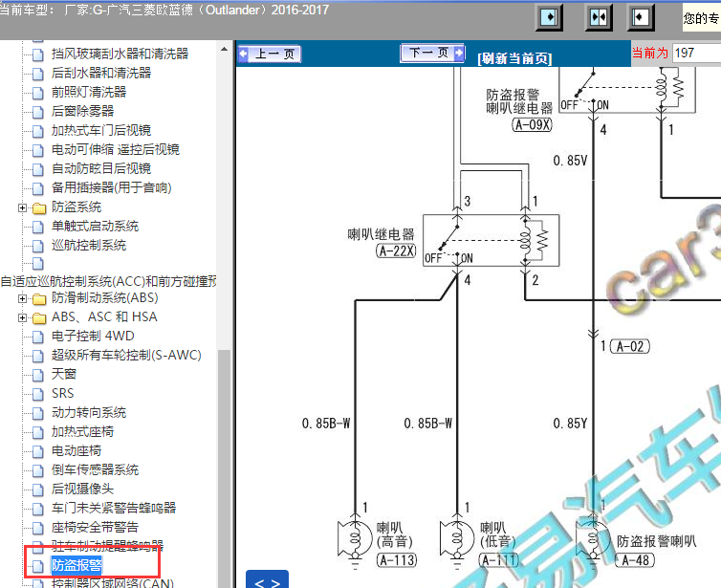Screen dimensions: 721x588
Task: Click the left-panel layout icon button
Action: (549, 18)
